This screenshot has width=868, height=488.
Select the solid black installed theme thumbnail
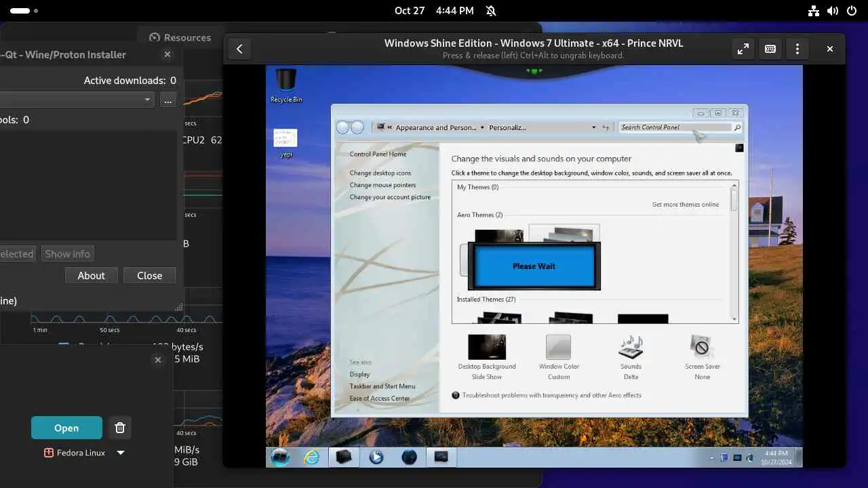[643, 318]
